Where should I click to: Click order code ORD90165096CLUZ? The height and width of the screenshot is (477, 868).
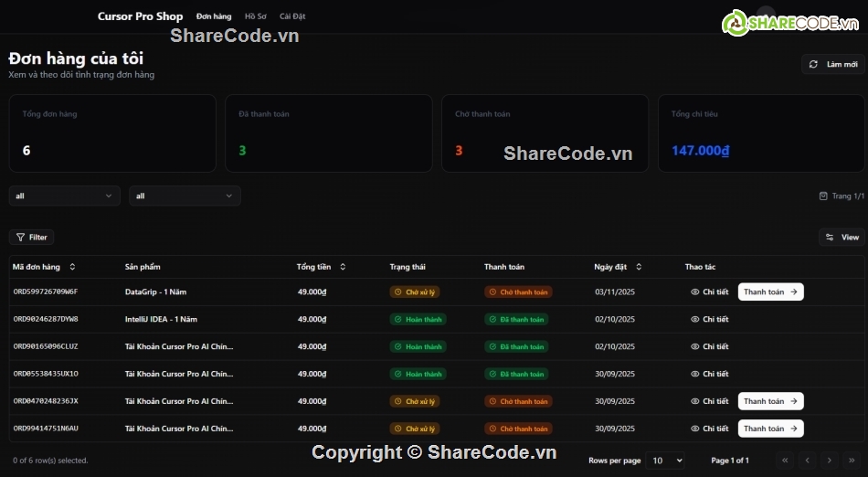pyautogui.click(x=46, y=346)
